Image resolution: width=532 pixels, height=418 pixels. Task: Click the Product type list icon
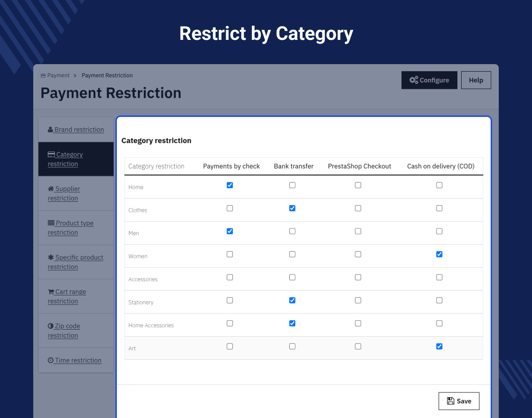point(51,223)
